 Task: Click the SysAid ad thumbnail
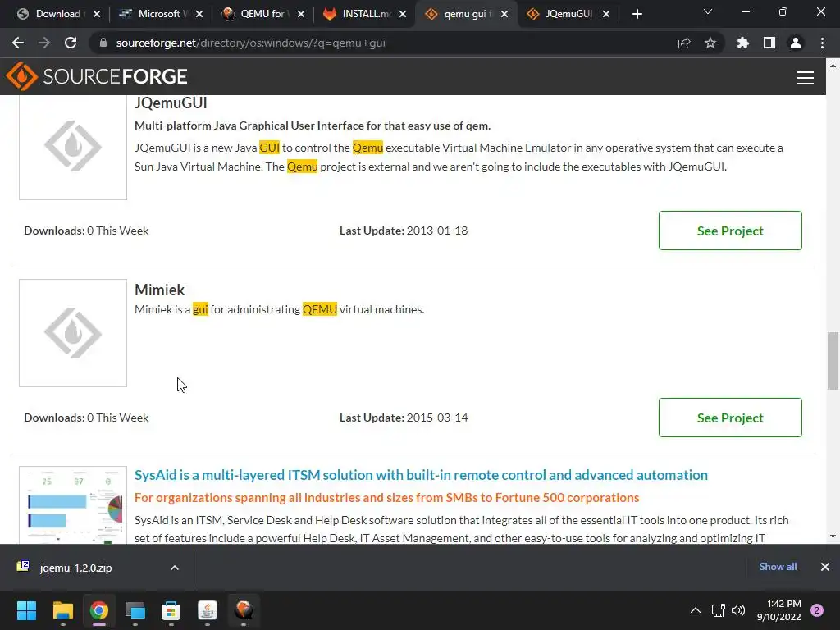pyautogui.click(x=73, y=505)
